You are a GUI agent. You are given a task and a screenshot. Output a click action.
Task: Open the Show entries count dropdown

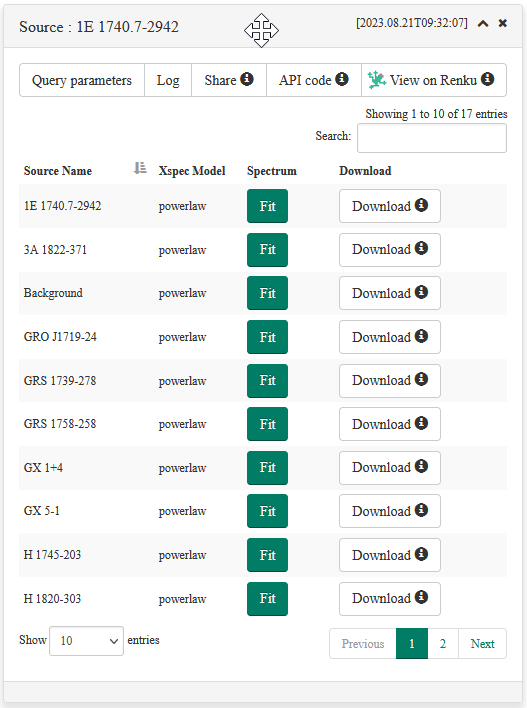pos(86,641)
